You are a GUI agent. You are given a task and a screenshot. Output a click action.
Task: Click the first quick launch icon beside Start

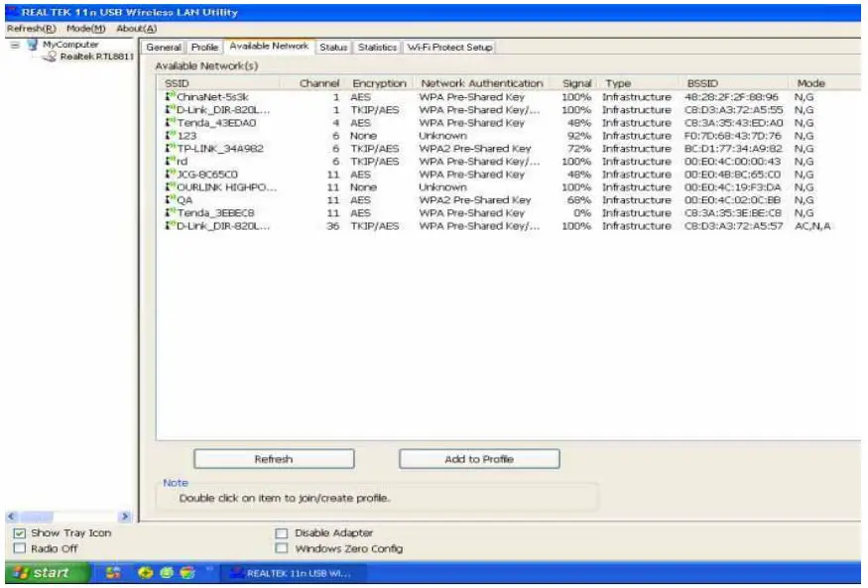pos(113,572)
